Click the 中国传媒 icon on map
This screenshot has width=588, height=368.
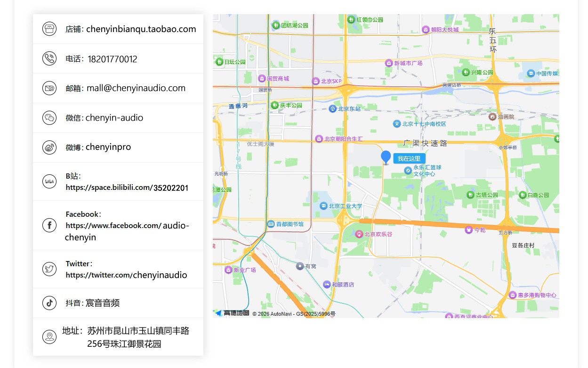coord(531,74)
